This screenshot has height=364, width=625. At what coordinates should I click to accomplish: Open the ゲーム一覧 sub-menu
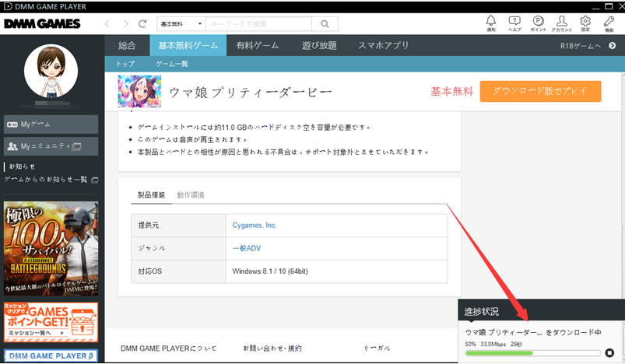click(172, 64)
